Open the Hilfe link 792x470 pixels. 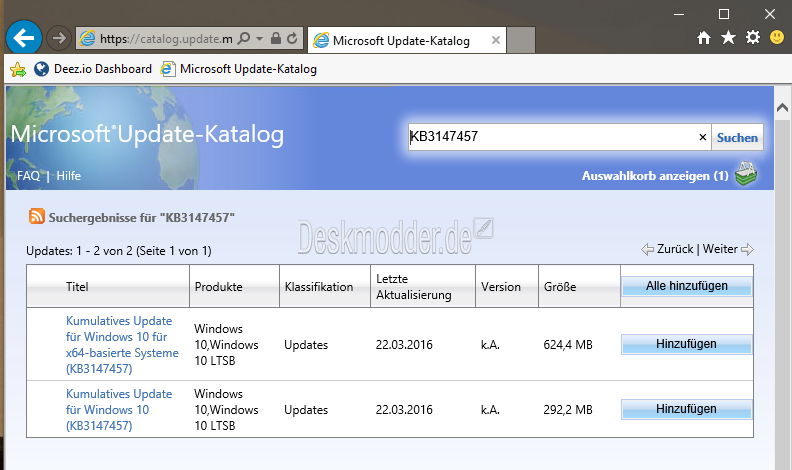[68, 176]
